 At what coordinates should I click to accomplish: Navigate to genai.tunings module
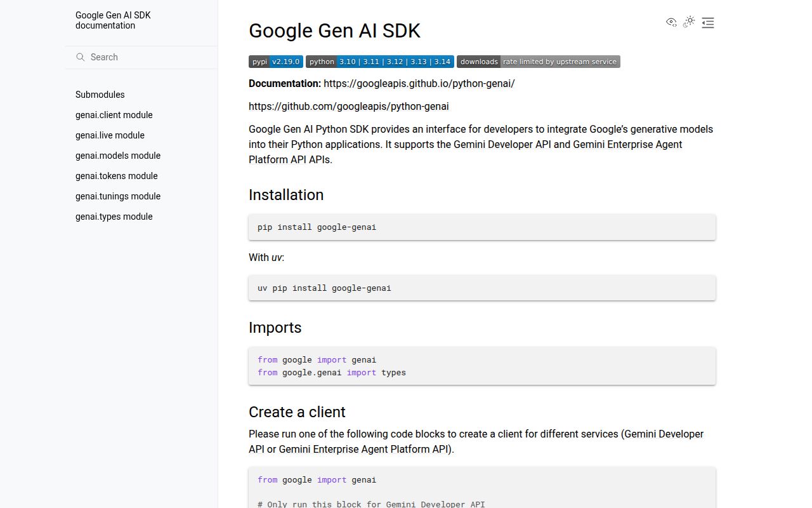tap(118, 196)
